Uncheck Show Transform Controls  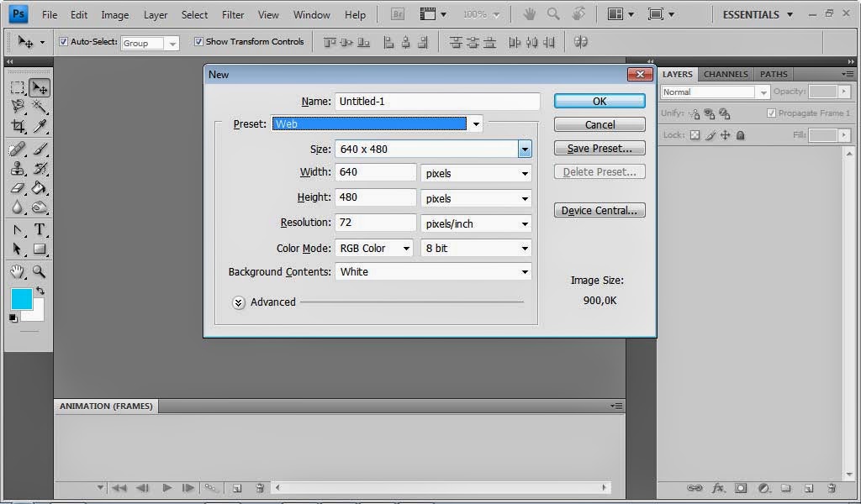pyautogui.click(x=198, y=41)
